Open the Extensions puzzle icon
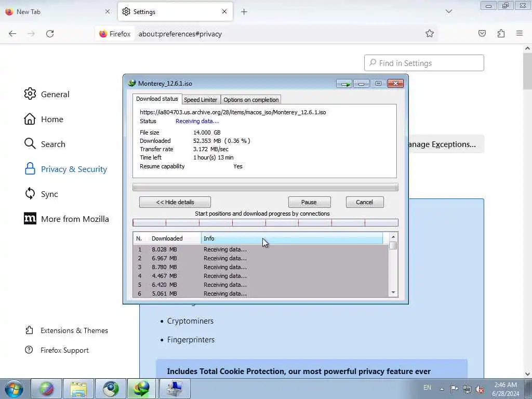The width and height of the screenshot is (532, 399). pos(501,33)
